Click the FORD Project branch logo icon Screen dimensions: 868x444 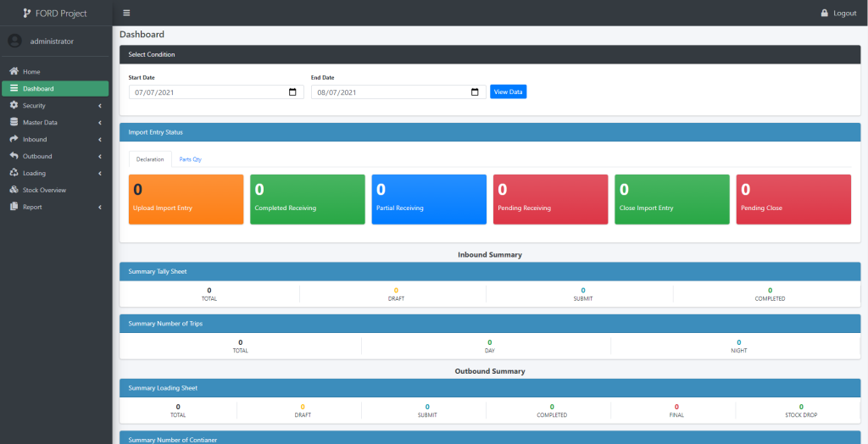(x=27, y=13)
